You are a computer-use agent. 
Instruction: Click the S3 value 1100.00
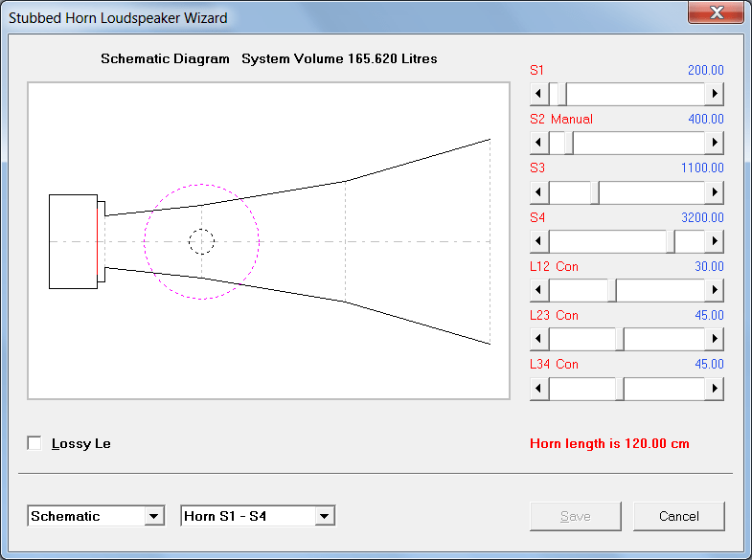[702, 168]
